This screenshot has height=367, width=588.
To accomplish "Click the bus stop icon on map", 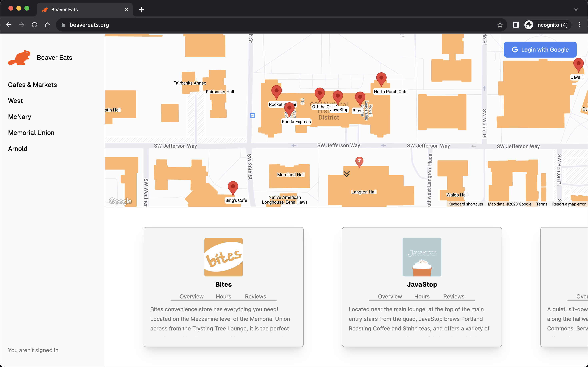I will pos(252,116).
